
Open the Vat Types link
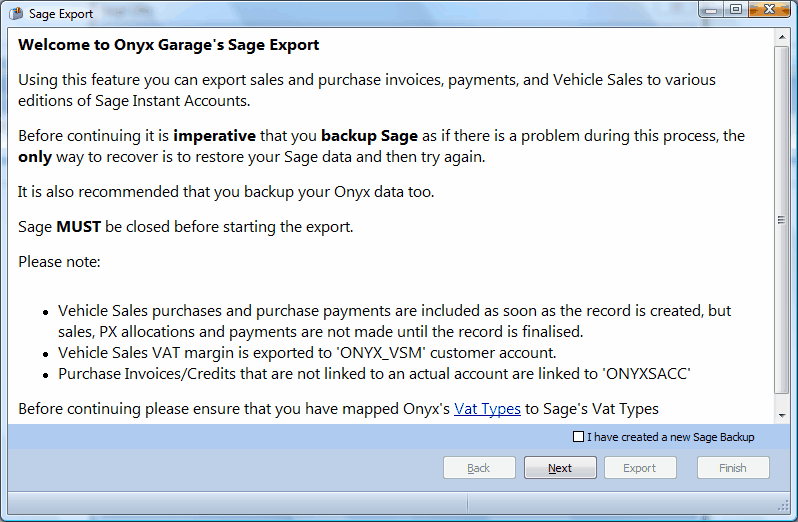[487, 409]
